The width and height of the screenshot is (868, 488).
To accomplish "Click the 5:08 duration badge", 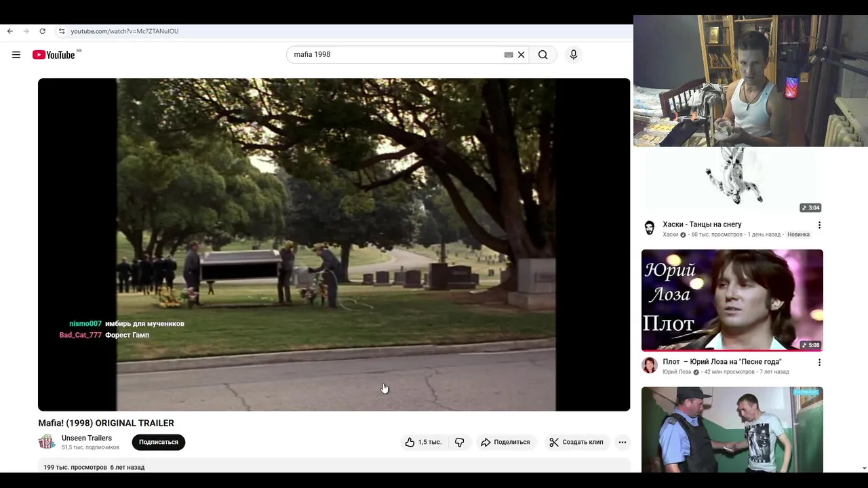I will [x=810, y=345].
